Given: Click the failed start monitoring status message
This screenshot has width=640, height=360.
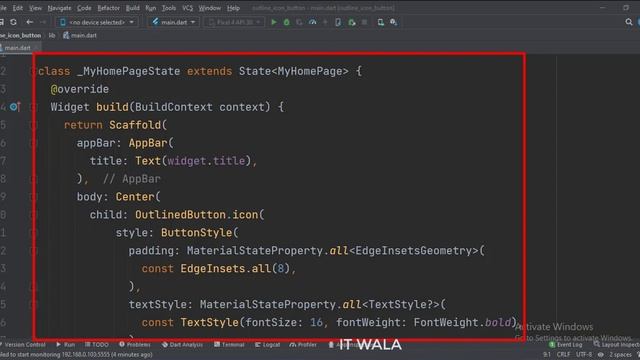Looking at the screenshot, I should coord(76,355).
